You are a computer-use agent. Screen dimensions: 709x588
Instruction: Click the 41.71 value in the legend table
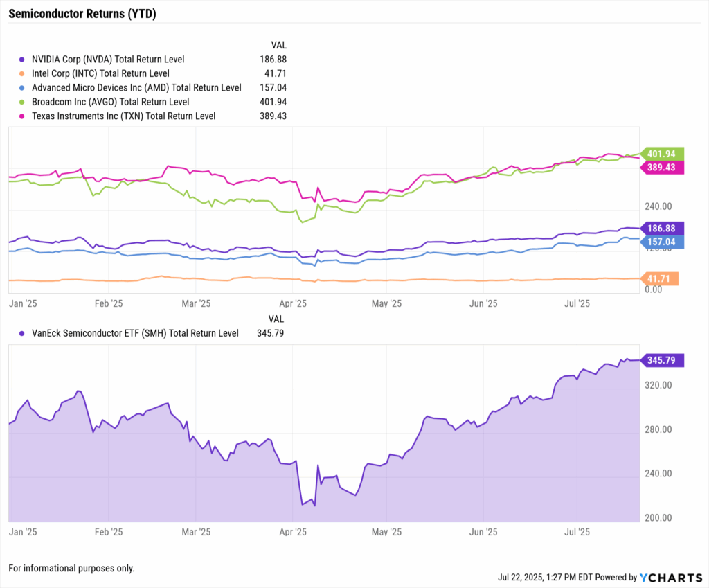pos(276,73)
